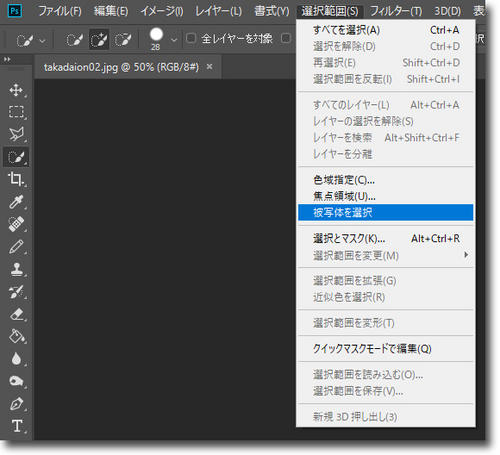Open the フィルター(T) menu
The image size is (500, 455).
[396, 11]
